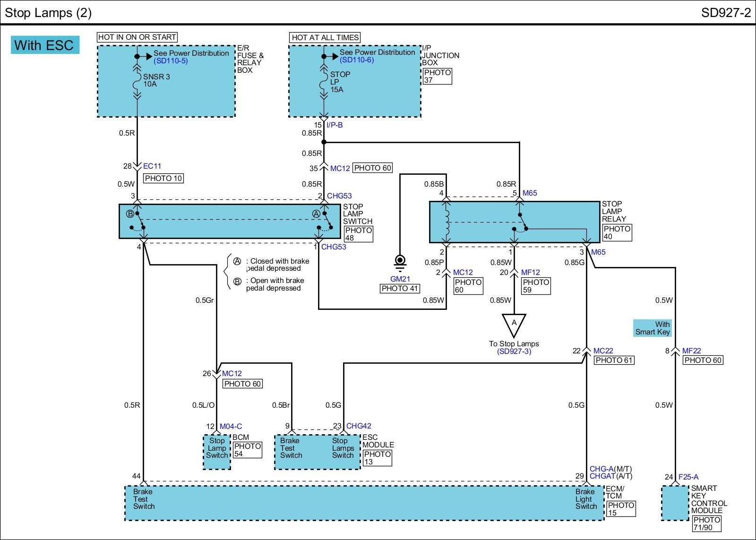View PHOTO 48 for stop lamp switch
This screenshot has height=540, width=756.
[358, 234]
